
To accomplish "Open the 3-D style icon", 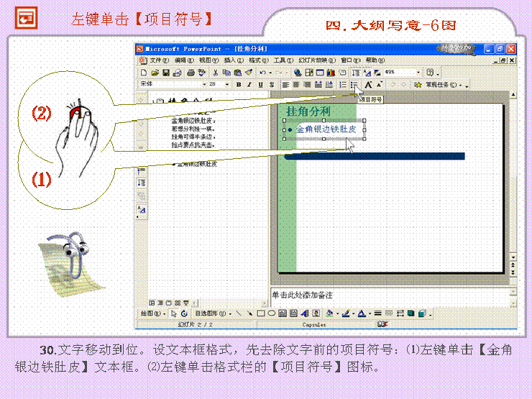I will [422, 313].
